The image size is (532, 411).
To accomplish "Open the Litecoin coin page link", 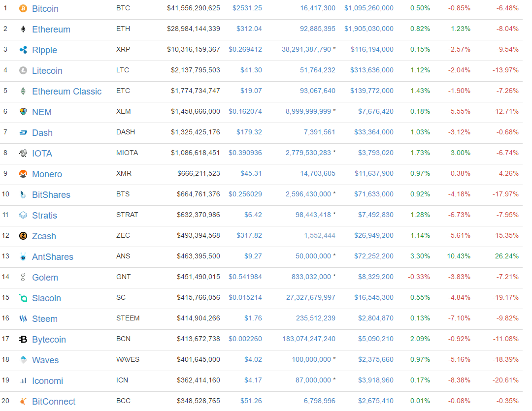I will pyautogui.click(x=47, y=71).
